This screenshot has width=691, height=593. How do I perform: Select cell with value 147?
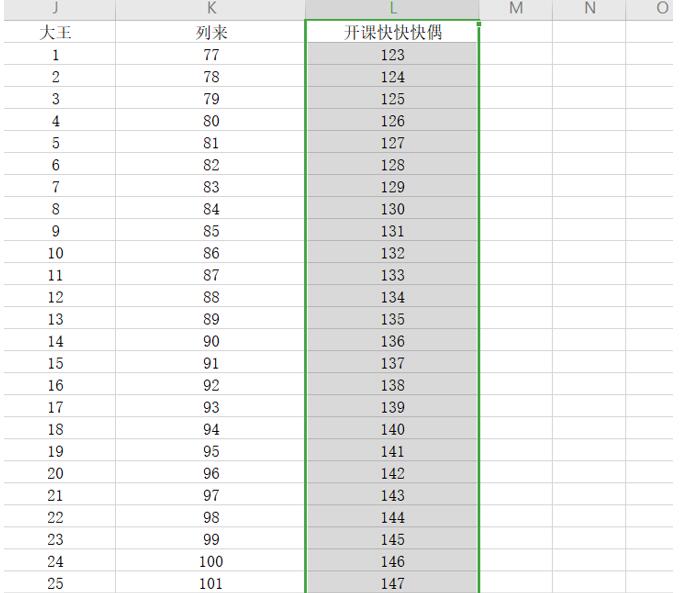click(392, 582)
